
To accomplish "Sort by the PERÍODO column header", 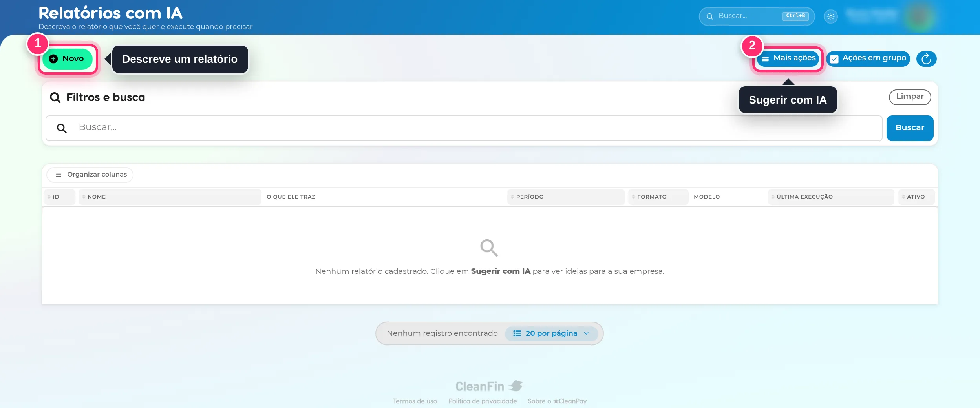I will point(566,197).
